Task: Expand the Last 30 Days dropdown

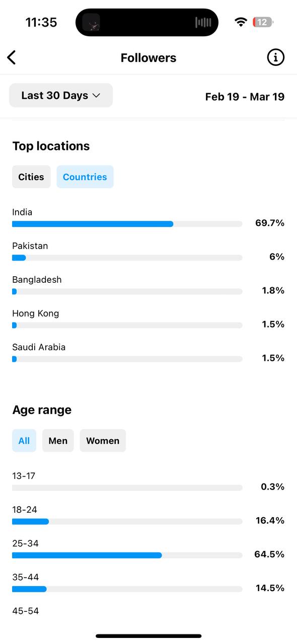Action: tap(61, 96)
